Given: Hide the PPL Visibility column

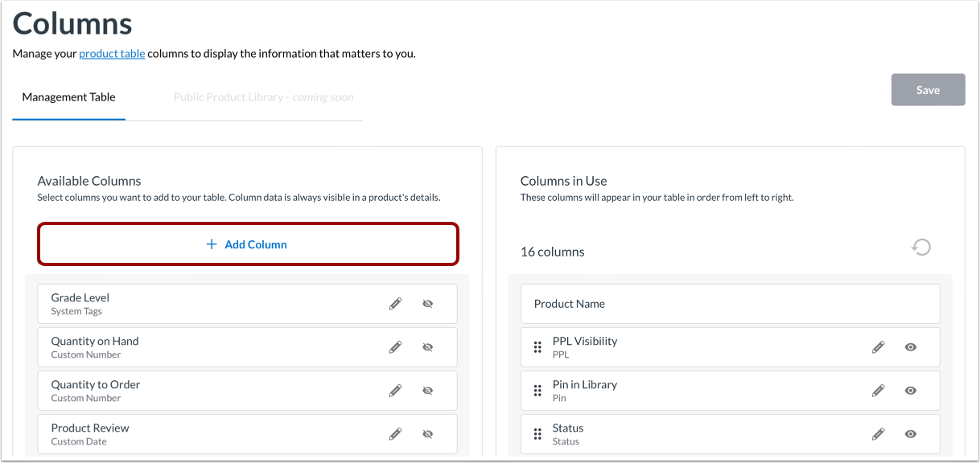Looking at the screenshot, I should (x=910, y=346).
